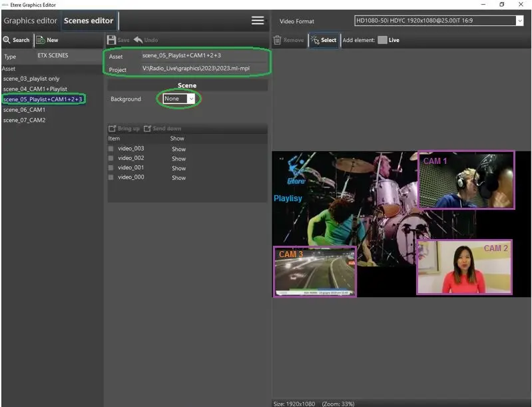Toggle checkbox for video_003 item
Screen dimensions: 532x407
coord(111,149)
